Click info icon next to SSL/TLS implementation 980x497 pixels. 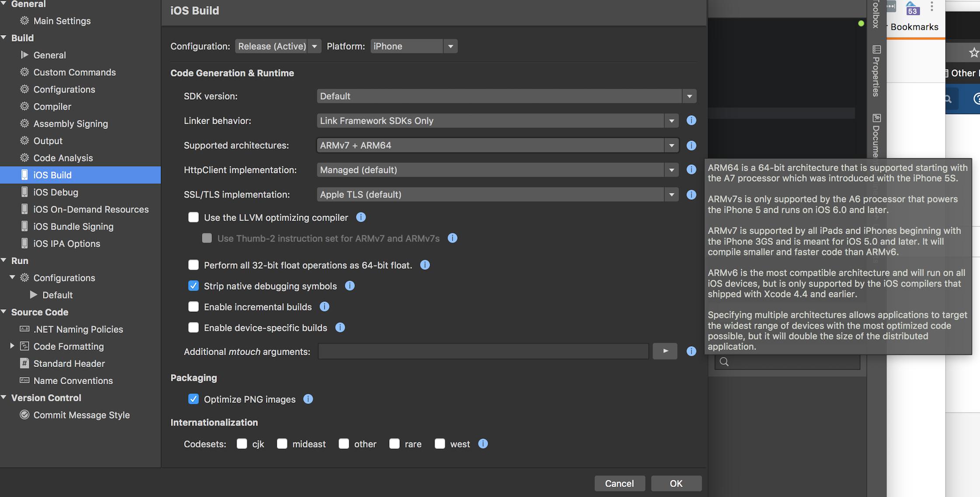click(x=691, y=194)
